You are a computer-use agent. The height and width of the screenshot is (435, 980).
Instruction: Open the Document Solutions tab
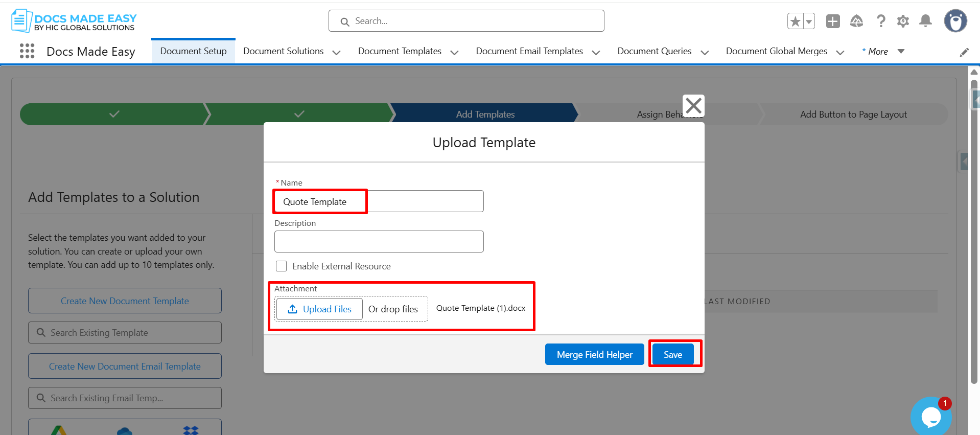click(x=284, y=51)
